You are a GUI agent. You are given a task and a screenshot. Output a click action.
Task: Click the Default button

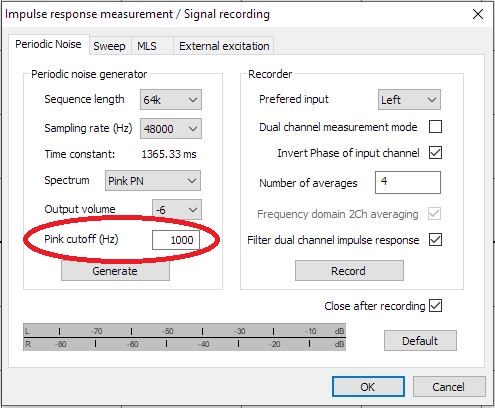[x=420, y=341]
